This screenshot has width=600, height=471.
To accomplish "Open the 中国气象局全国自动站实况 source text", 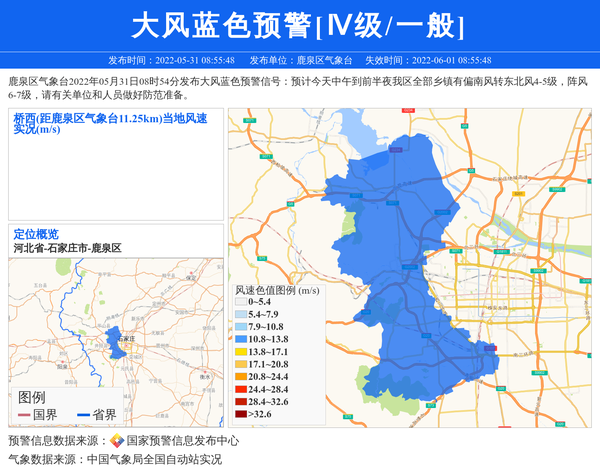I will click(x=153, y=460).
